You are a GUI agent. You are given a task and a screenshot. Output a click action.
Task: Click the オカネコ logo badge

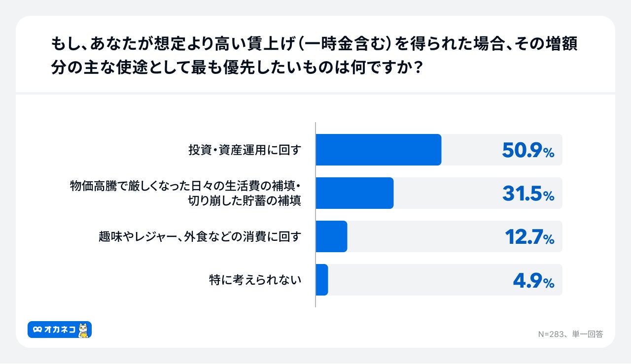tap(59, 330)
